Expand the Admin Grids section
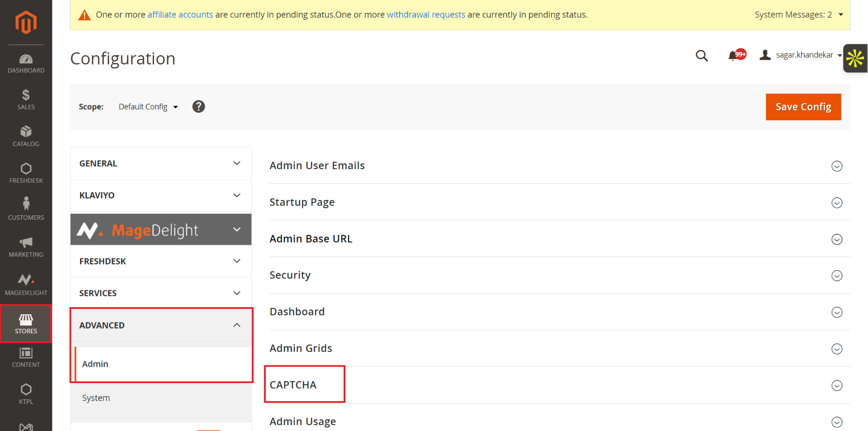Viewport: 868px width, 431px height. pyautogui.click(x=560, y=349)
